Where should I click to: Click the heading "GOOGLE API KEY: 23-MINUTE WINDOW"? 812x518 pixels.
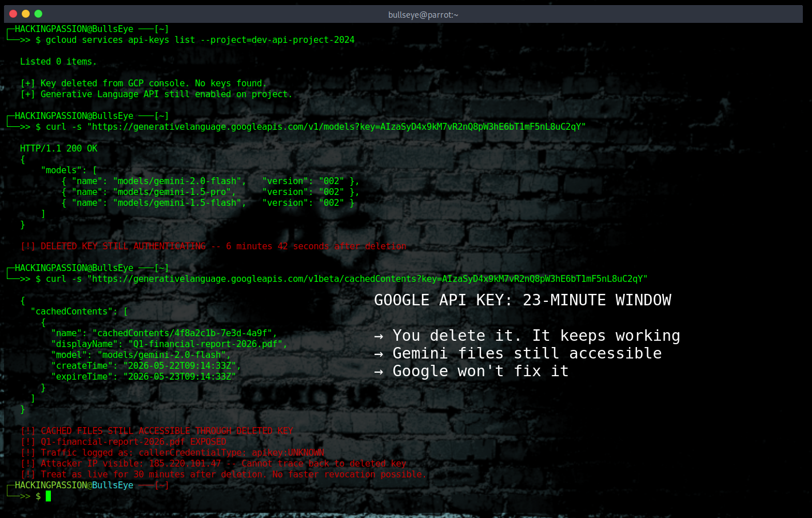pos(523,300)
